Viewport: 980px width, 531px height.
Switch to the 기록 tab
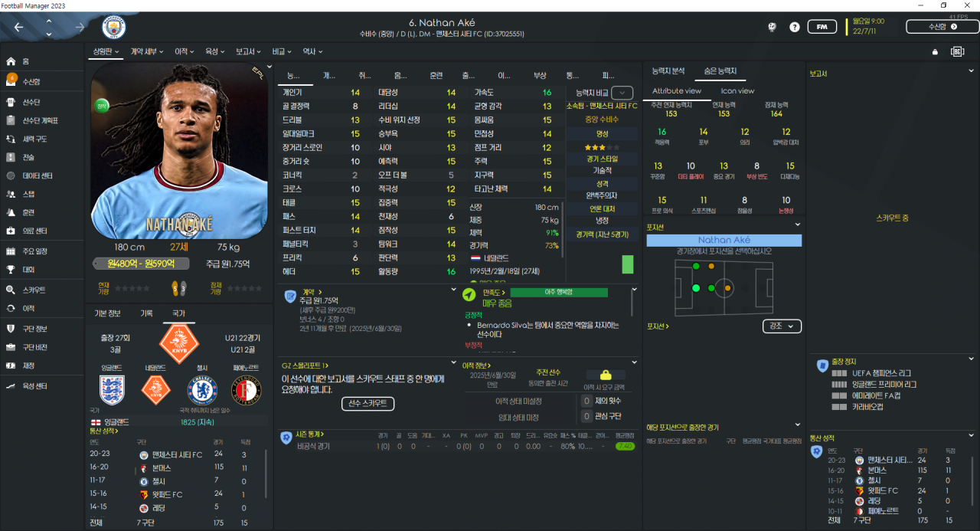pos(146,313)
